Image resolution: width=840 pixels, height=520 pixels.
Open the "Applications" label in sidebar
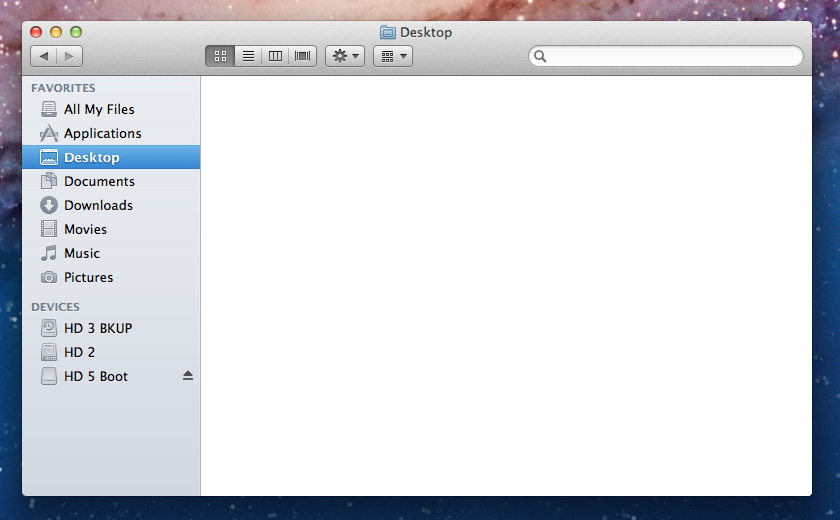click(x=103, y=133)
